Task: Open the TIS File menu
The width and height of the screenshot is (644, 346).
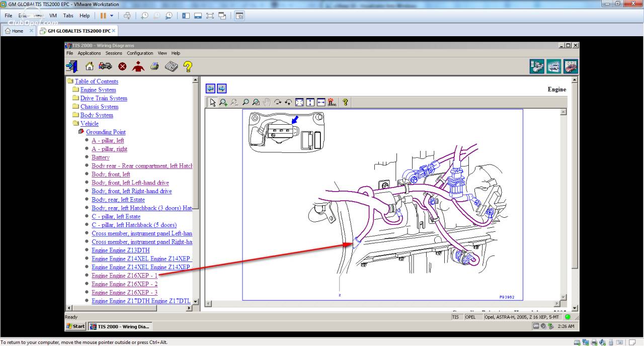Action: [x=70, y=53]
